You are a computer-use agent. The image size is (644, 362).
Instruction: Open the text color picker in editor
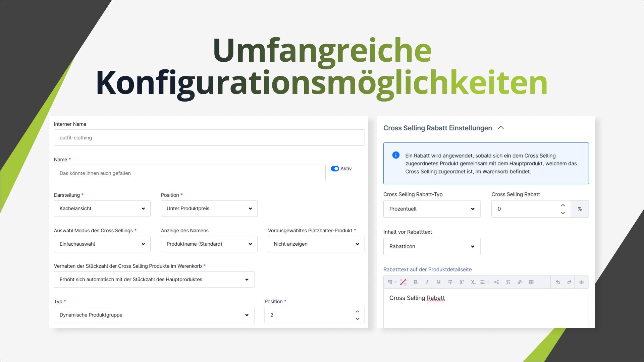click(403, 282)
